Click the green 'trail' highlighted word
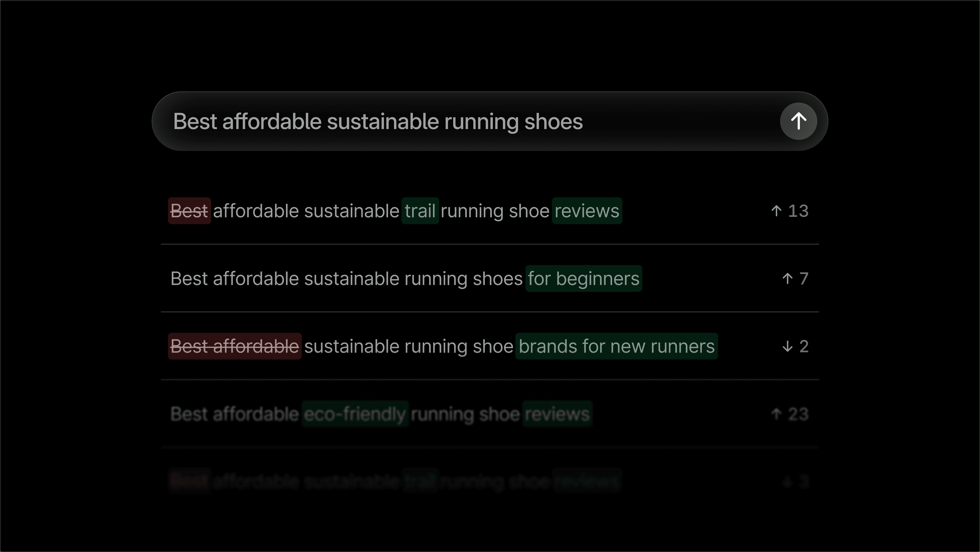 point(420,211)
